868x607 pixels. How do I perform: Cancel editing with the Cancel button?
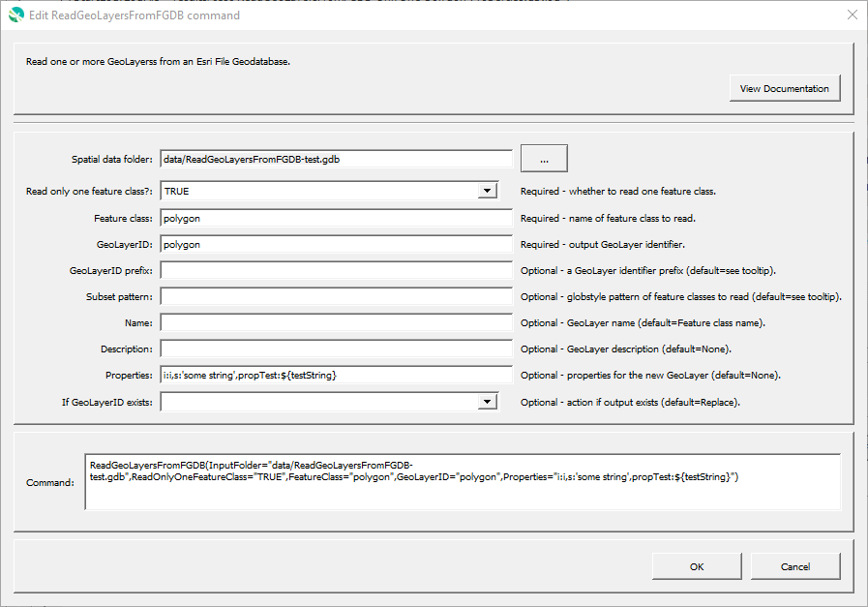(795, 566)
